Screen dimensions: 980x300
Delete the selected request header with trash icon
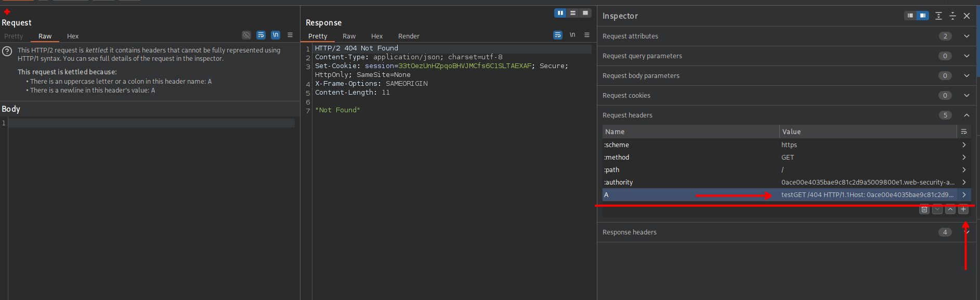pos(924,210)
